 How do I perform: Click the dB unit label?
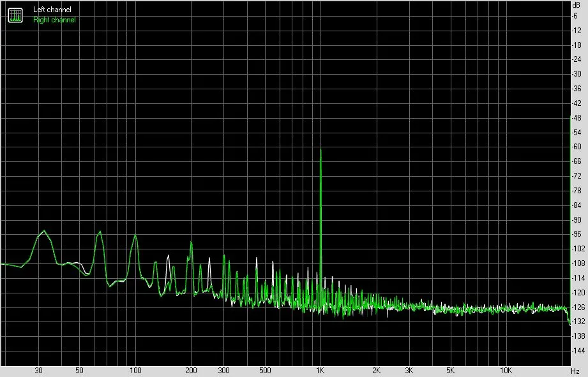pos(576,5)
